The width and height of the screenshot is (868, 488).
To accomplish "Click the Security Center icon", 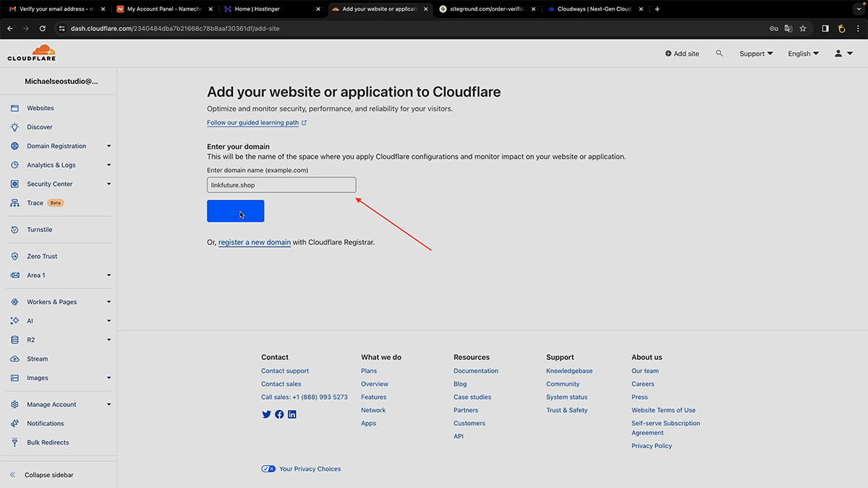I will pyautogui.click(x=14, y=184).
